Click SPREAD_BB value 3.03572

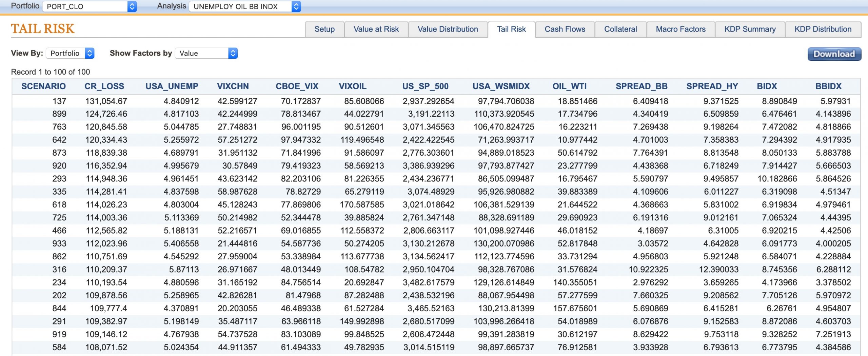click(x=653, y=243)
